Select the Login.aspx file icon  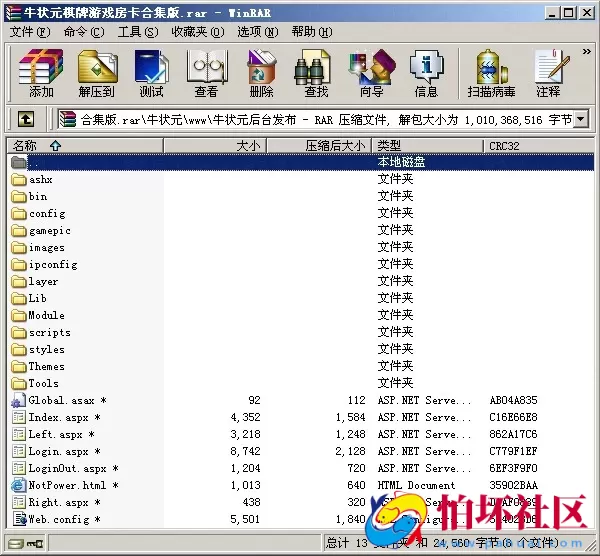click(18, 452)
